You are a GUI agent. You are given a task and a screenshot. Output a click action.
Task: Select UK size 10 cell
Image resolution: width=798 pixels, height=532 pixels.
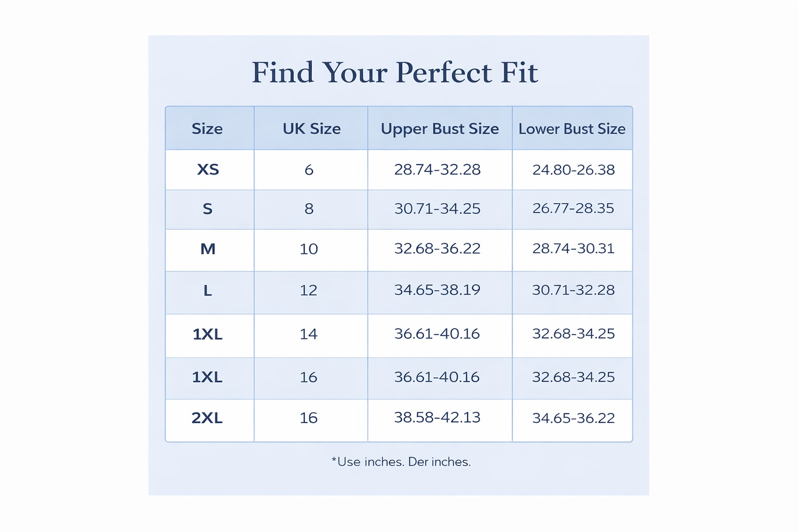point(309,249)
